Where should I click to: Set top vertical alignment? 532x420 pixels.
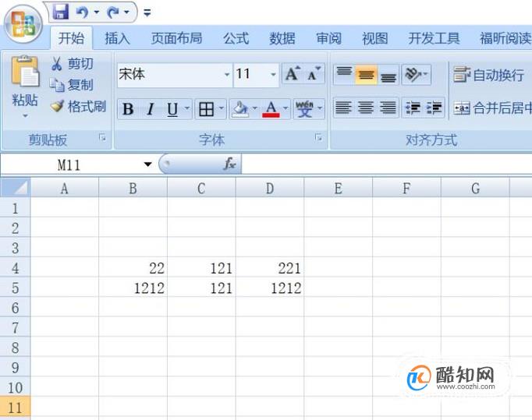click(344, 74)
